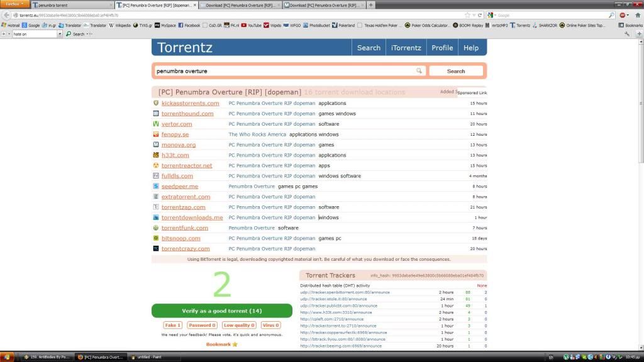Viewport: 644px width, 362px height.
Task: Open the Wikipedia bookmark
Action: click(120, 25)
